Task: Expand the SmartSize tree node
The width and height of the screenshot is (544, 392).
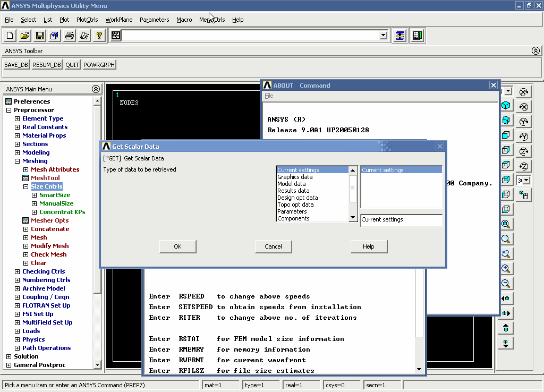Action: pyautogui.click(x=34, y=195)
